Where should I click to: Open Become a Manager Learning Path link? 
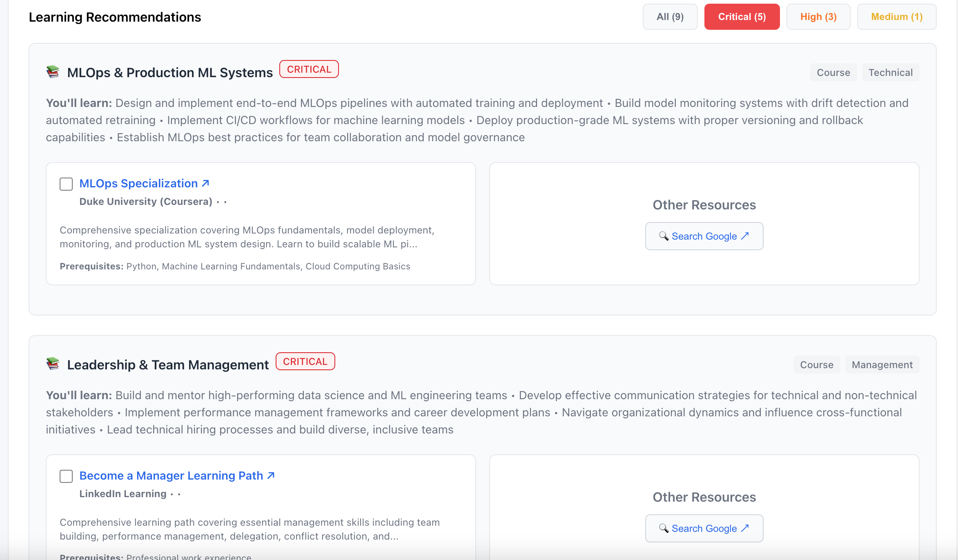click(171, 476)
